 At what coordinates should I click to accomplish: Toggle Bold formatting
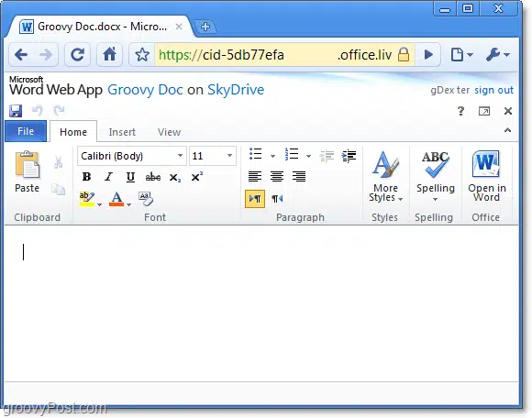tap(86, 177)
